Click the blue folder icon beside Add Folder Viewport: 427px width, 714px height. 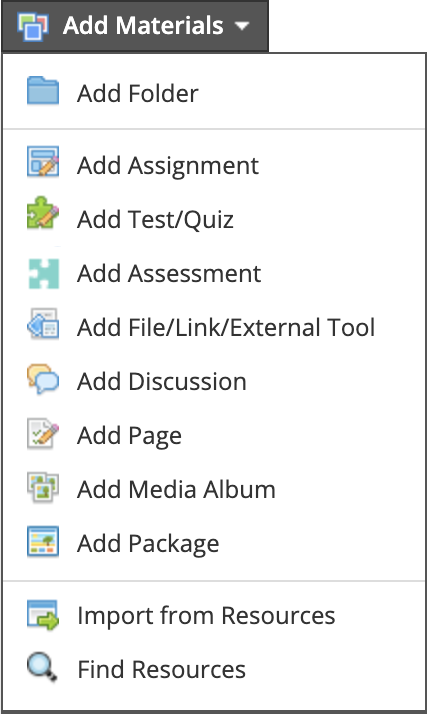click(43, 91)
